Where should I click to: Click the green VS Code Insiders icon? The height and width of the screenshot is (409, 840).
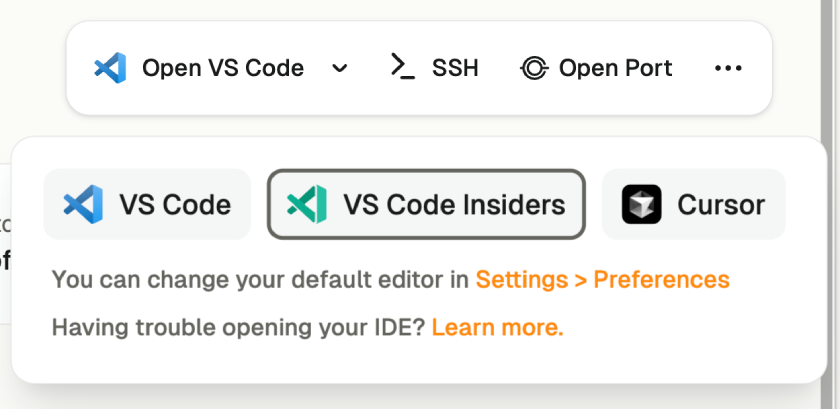click(307, 204)
